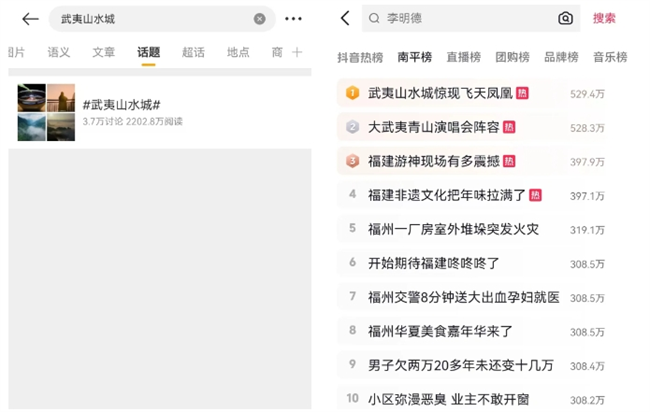Click hot tag beside 武夷山水城惊现飞天凤凰
650x412 pixels.
[x=522, y=93]
